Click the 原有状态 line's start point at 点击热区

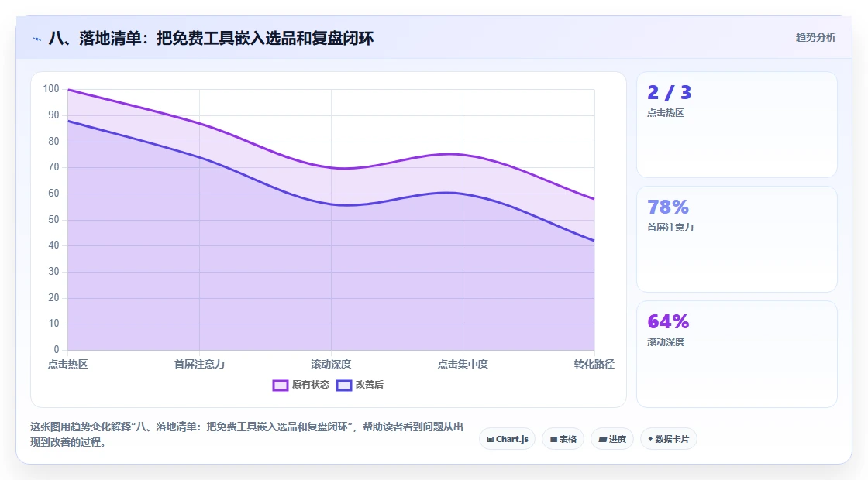point(68,90)
